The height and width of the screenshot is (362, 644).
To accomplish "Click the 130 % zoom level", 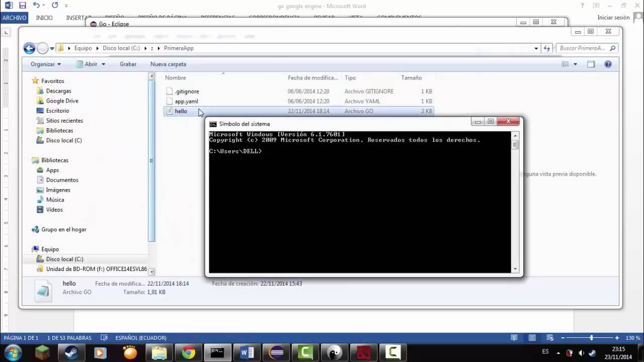I will click(x=633, y=338).
